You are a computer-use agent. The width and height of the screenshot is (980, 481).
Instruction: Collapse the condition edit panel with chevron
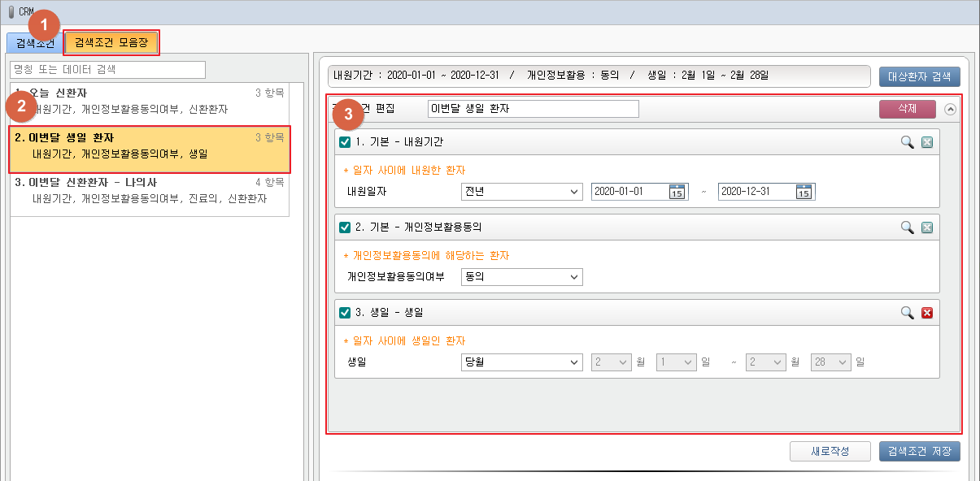[950, 109]
